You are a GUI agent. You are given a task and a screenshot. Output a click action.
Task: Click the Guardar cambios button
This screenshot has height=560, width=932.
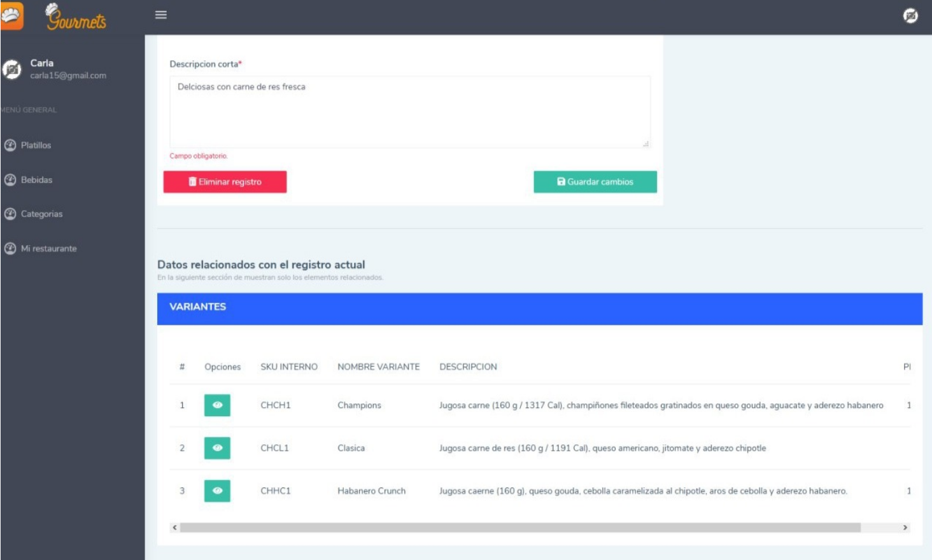click(x=595, y=182)
